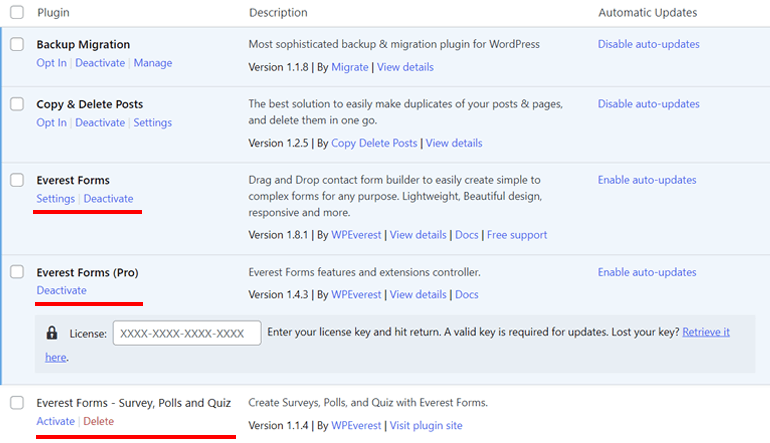Click the Copy & Delete Posts plugin name
The image size is (770, 443).
[89, 105]
